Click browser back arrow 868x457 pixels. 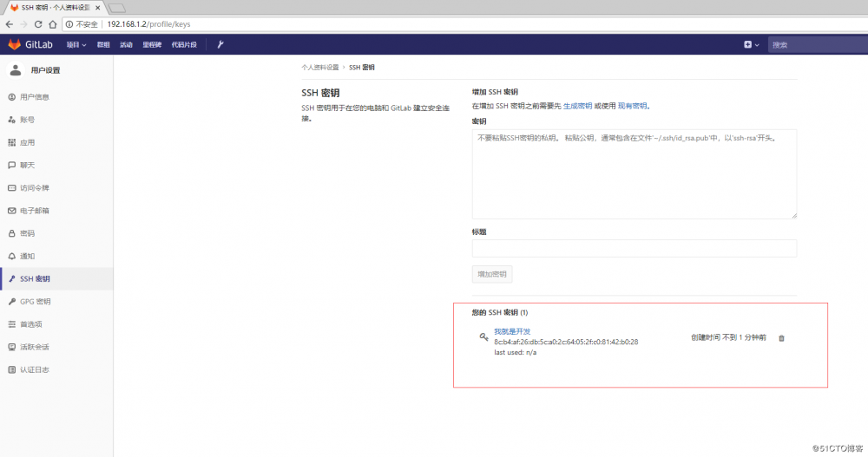click(x=10, y=24)
